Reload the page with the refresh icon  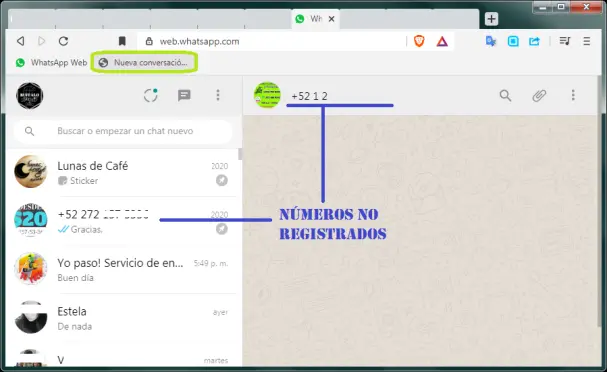(x=63, y=41)
